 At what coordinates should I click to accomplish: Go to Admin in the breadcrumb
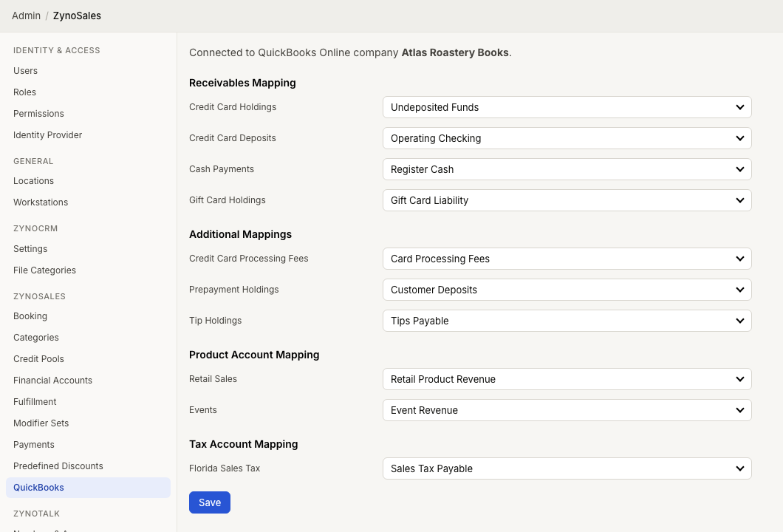(x=26, y=16)
